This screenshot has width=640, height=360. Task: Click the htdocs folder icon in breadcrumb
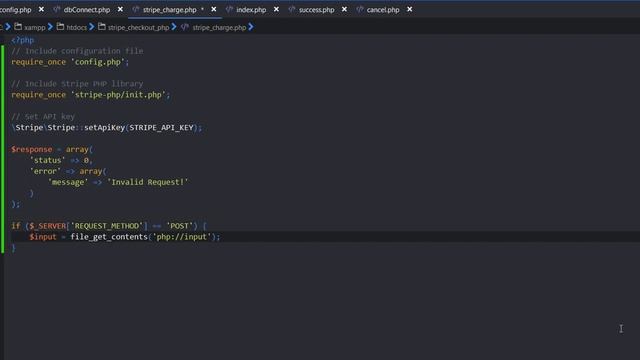(60, 27)
